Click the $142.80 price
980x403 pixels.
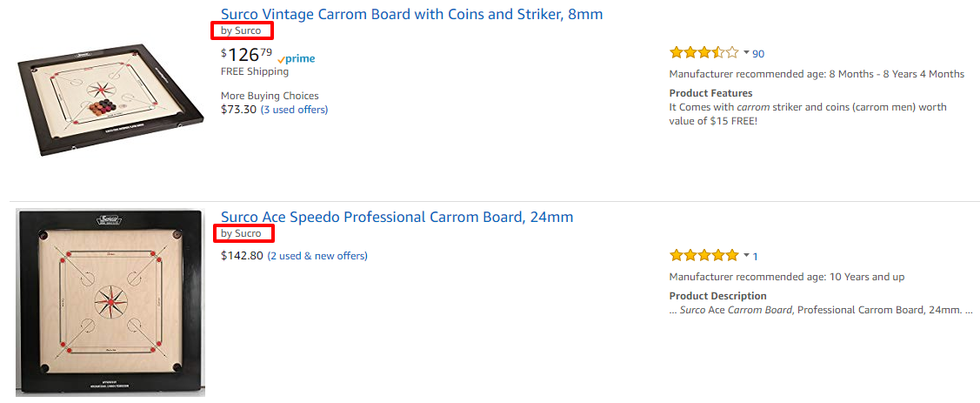pos(242,256)
